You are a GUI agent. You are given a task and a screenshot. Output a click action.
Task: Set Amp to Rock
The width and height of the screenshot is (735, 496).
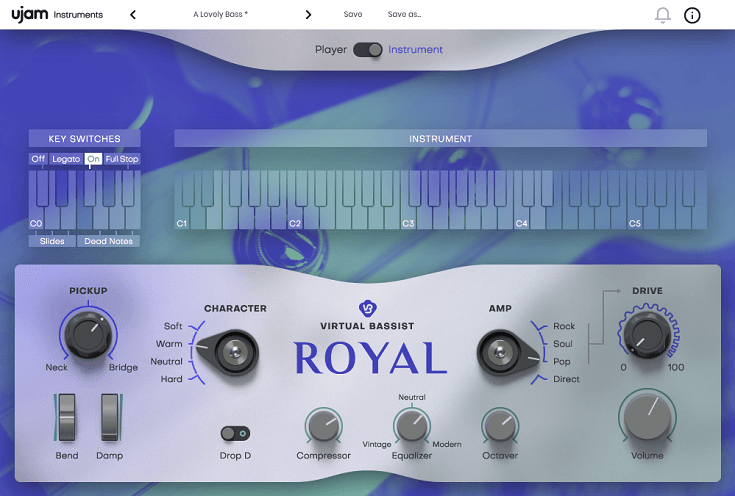564,326
